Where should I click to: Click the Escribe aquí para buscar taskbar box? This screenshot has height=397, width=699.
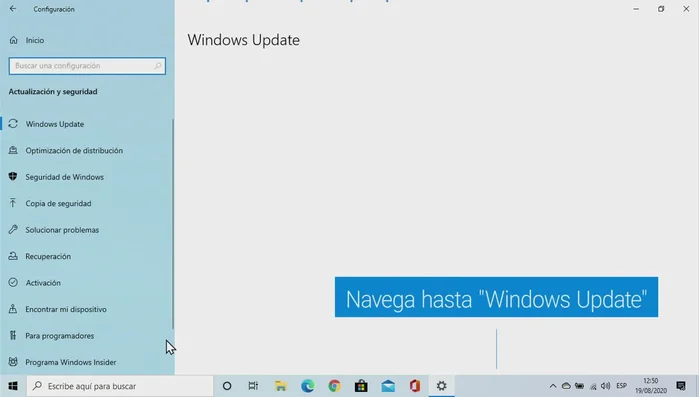point(120,386)
